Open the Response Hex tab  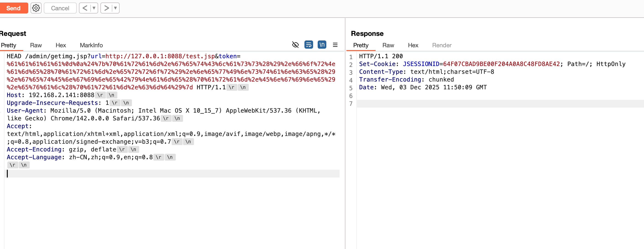413,45
